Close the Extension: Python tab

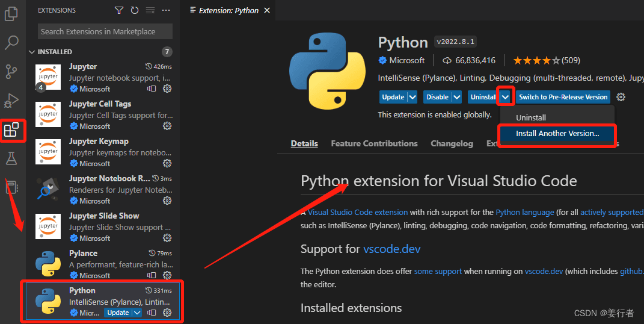coord(267,10)
